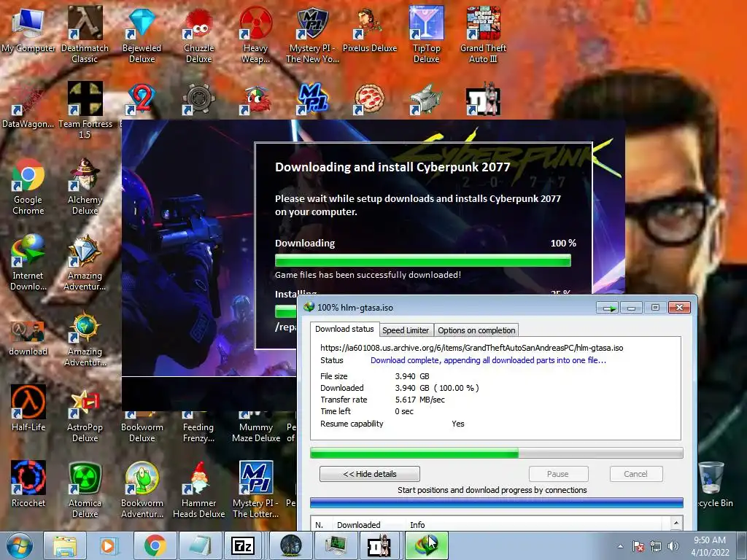Open Chrome from the taskbar
Screen dimensions: 747x560
point(155,545)
